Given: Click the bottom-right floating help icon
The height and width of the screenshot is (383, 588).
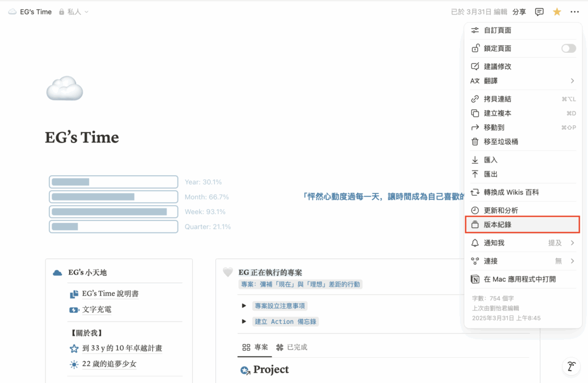Looking at the screenshot, I should [571, 366].
